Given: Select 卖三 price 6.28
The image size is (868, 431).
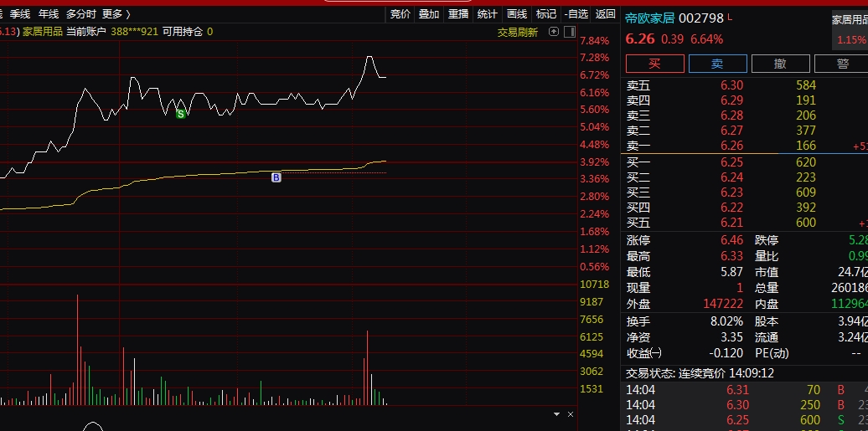Looking at the screenshot, I should coord(731,115).
